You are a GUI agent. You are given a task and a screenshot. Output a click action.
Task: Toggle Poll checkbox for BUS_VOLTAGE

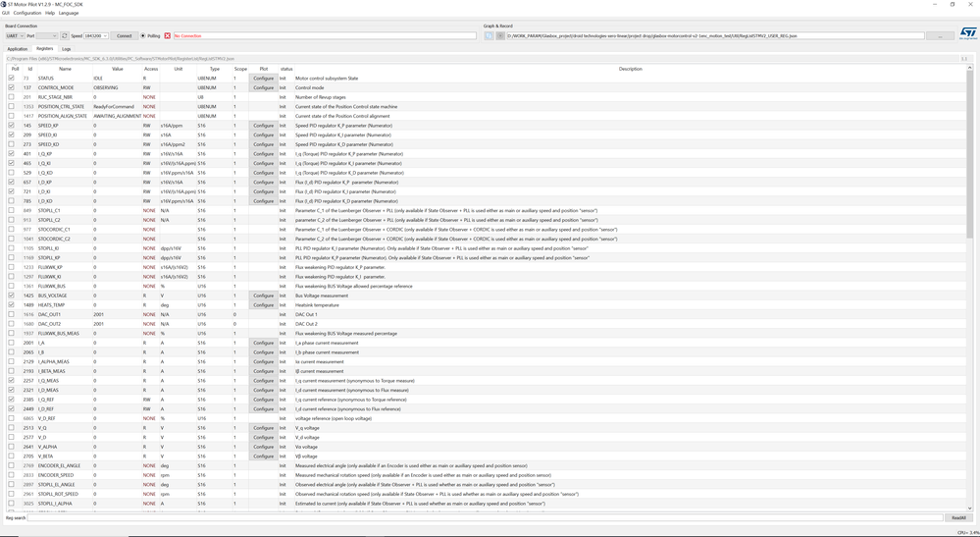tap(11, 295)
